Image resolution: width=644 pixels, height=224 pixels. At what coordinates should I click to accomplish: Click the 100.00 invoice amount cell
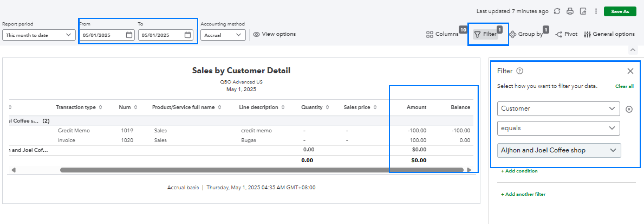418,140
